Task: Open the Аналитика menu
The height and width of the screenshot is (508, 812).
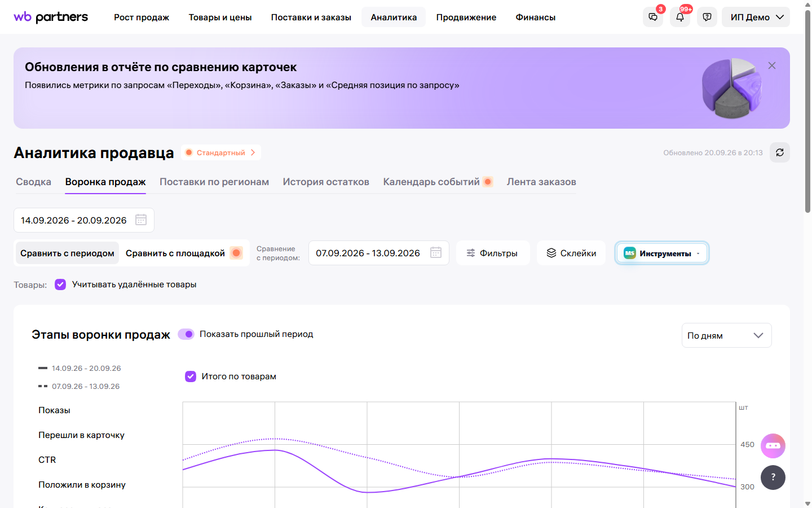Action: [394, 17]
